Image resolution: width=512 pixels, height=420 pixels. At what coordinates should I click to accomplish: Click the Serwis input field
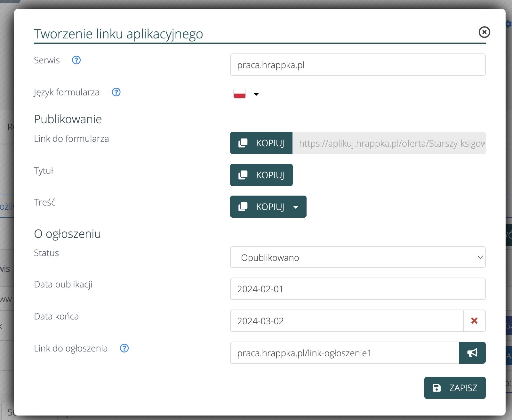pos(357,65)
